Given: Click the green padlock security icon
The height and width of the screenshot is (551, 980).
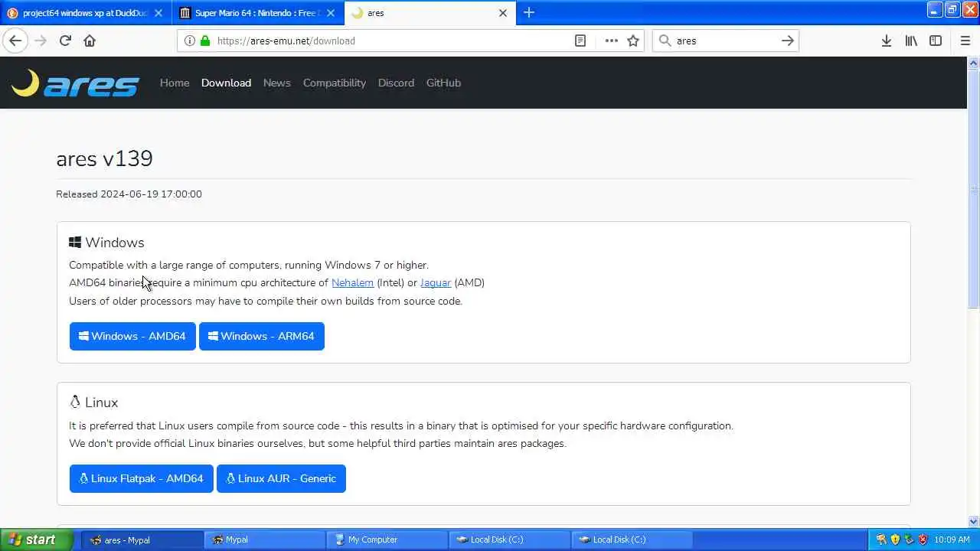Looking at the screenshot, I should (x=204, y=41).
